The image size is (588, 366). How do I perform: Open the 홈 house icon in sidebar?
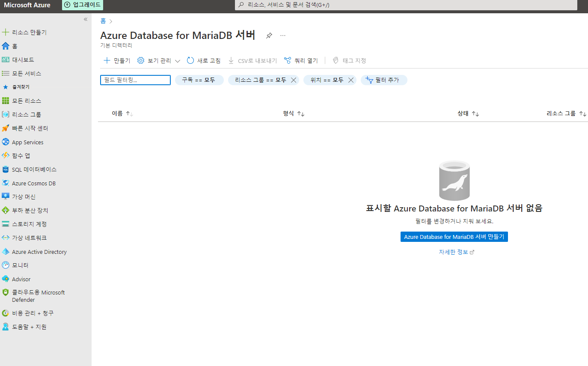(x=6, y=46)
